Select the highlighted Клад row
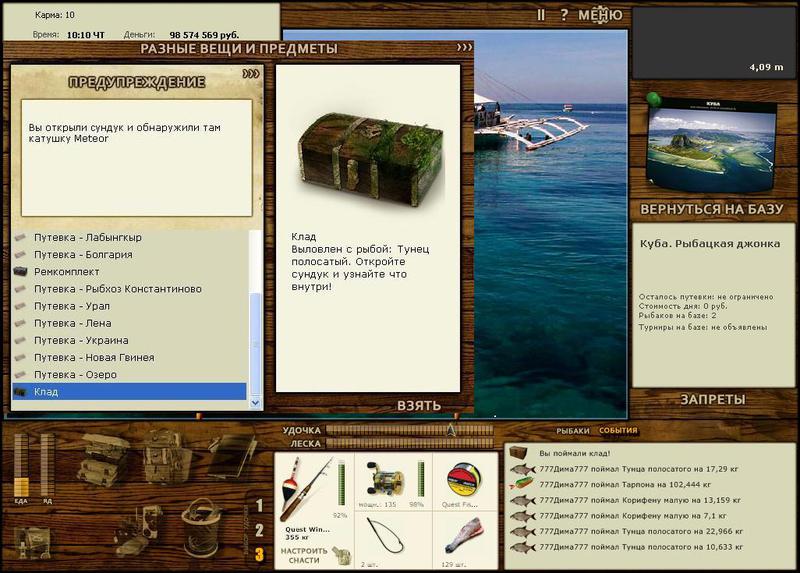The height and width of the screenshot is (573, 800). tap(129, 392)
